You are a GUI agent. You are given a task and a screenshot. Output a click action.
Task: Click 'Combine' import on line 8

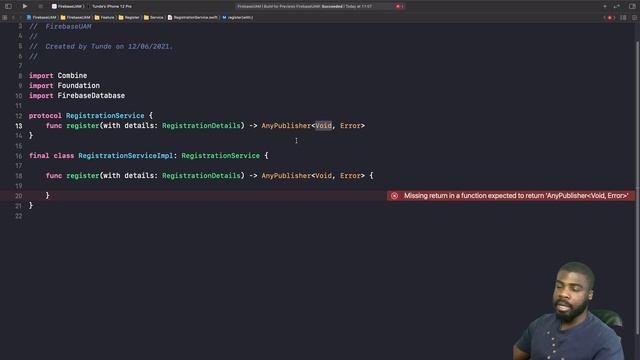click(x=72, y=76)
